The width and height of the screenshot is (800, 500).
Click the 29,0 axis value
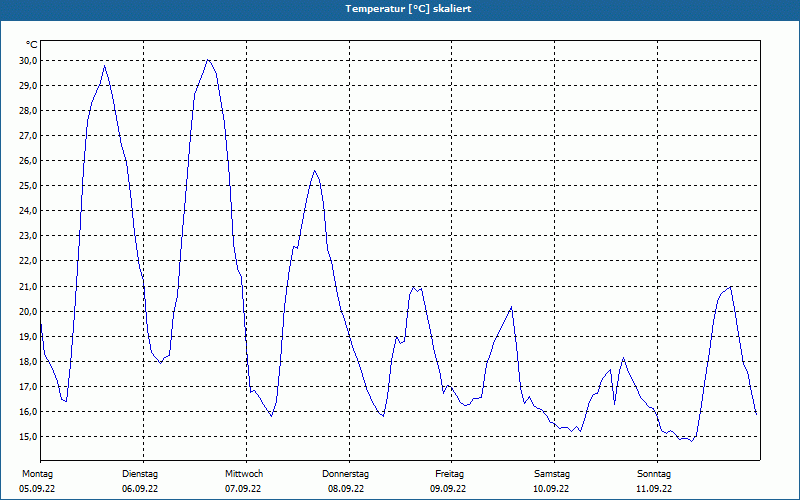click(x=28, y=86)
